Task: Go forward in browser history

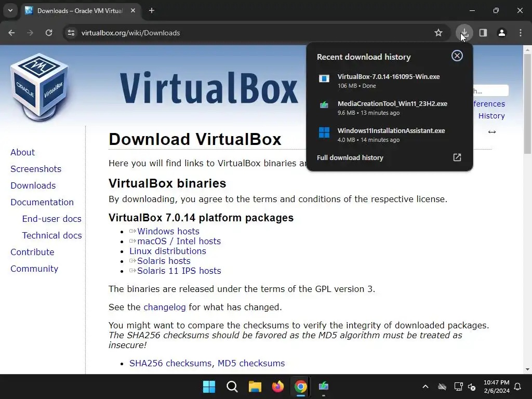Action: [x=30, y=33]
